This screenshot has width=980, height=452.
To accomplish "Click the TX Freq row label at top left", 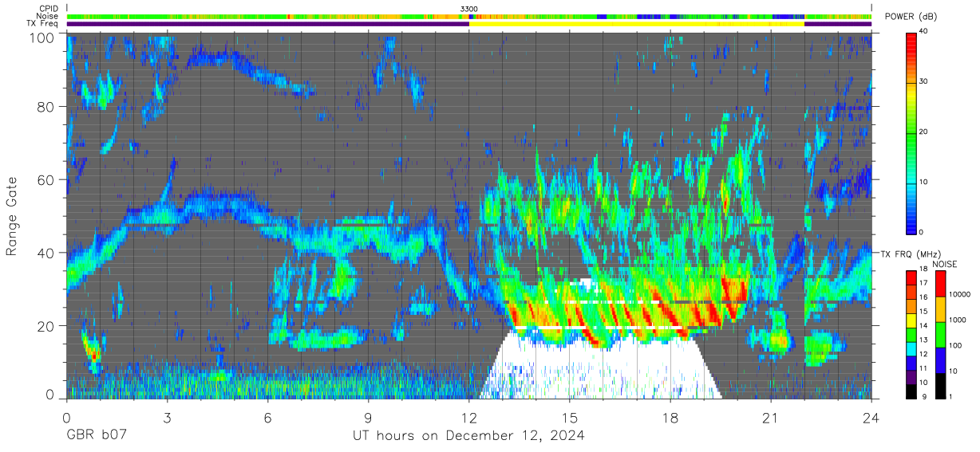I will point(42,24).
